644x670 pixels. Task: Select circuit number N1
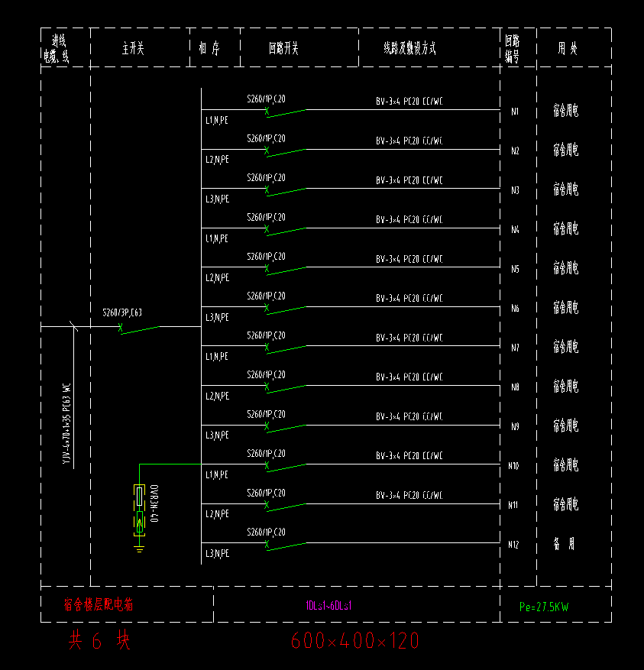(x=515, y=112)
